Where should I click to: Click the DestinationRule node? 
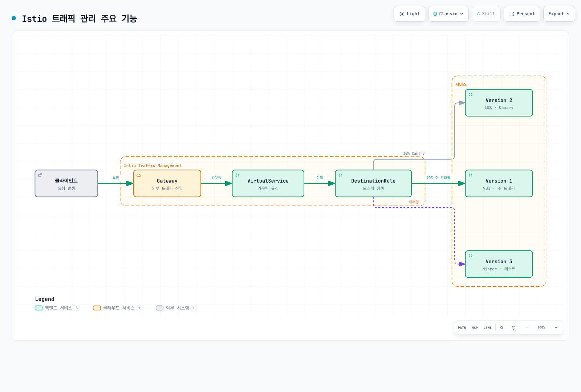point(373,184)
